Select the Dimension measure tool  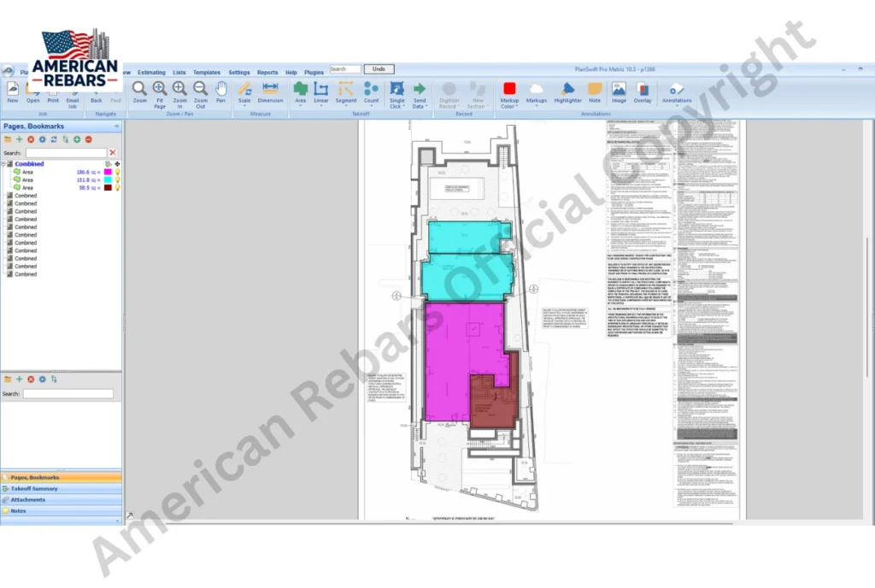coord(270,90)
